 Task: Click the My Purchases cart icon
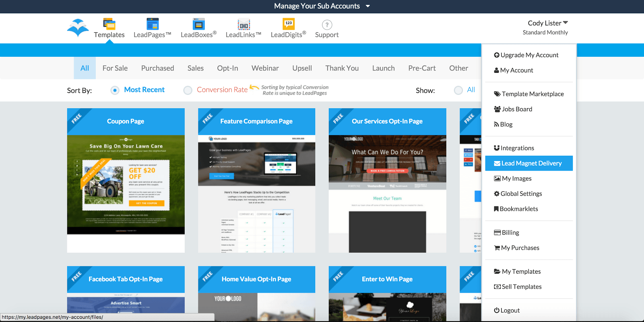pos(497,248)
